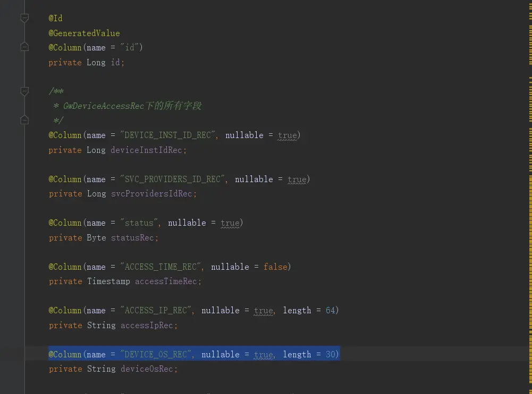This screenshot has height=394, width=532.
Task: Click the field declaration 'private Long id;'
Action: [87, 62]
